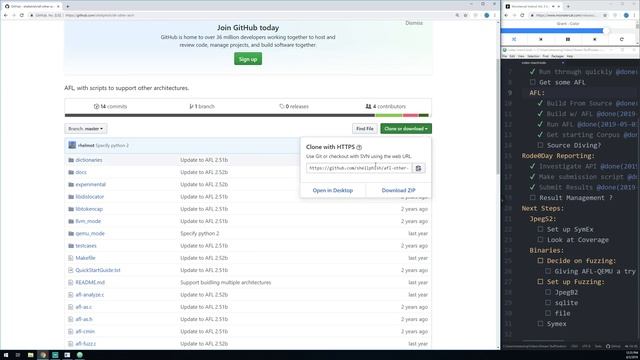Screen dimensions: 640x360
Task: Open README.md file
Action: pos(90,282)
